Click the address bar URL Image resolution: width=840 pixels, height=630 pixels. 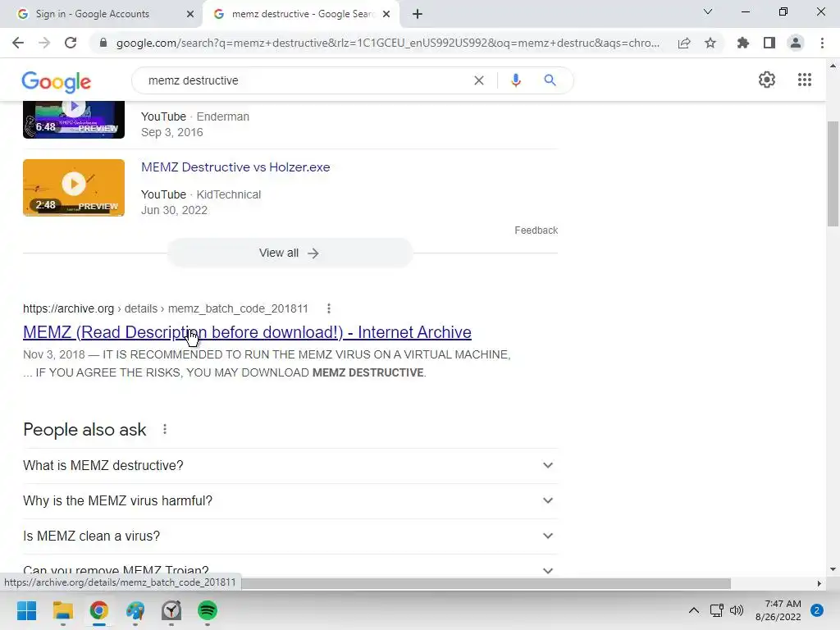pos(388,43)
